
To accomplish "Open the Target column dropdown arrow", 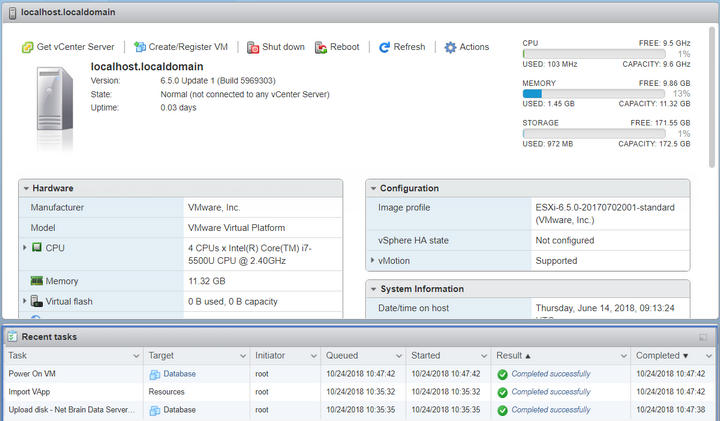I will click(x=243, y=356).
